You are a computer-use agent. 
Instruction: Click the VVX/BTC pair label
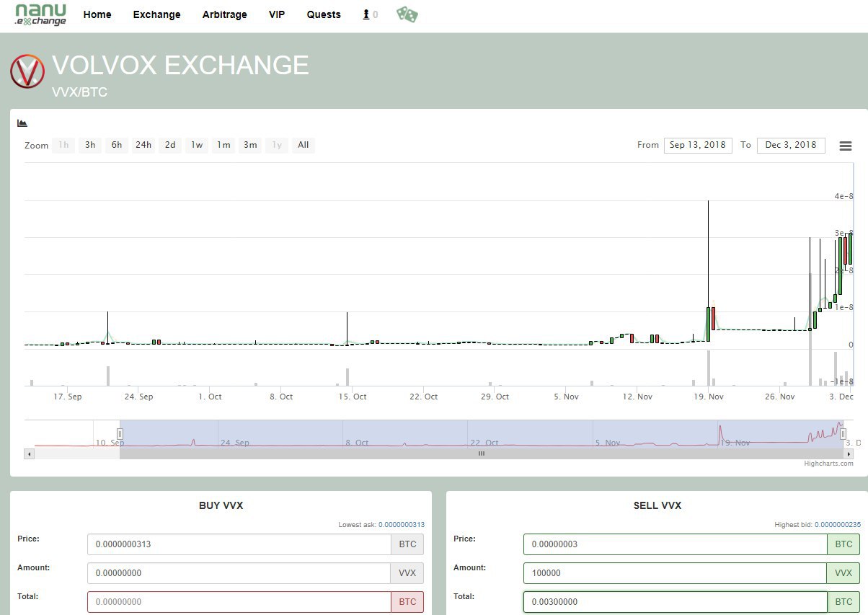point(79,92)
